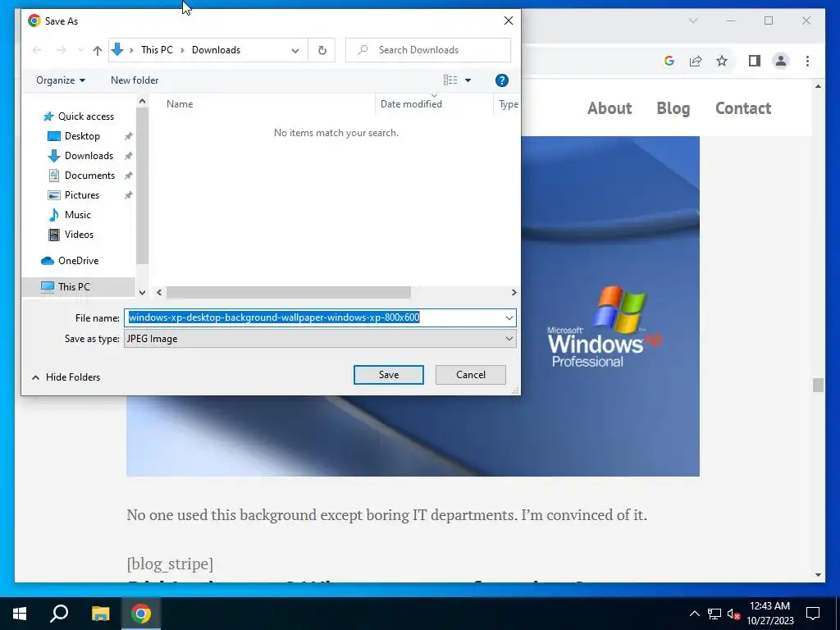Click the Chrome tab search chevron
840x630 pixels.
pyautogui.click(x=692, y=21)
